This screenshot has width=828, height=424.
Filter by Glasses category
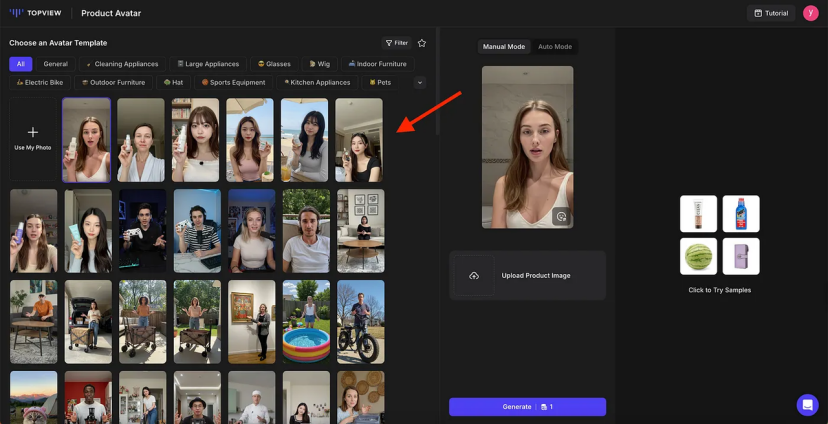click(x=274, y=64)
